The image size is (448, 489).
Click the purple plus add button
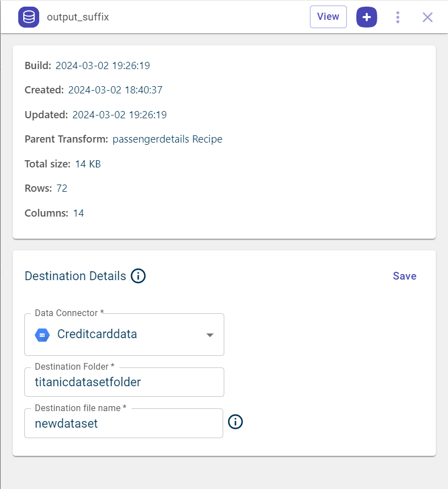[367, 17]
